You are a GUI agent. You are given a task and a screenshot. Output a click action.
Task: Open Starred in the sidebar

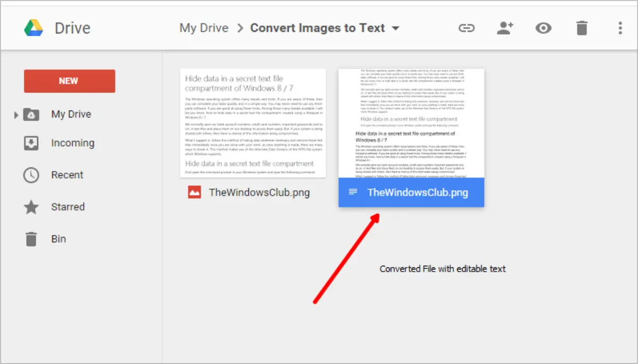(68, 207)
